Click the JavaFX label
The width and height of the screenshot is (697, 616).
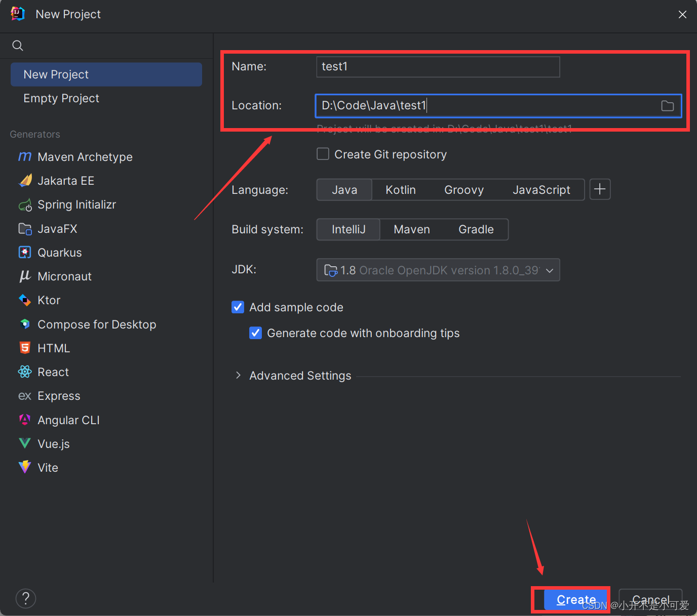(57, 229)
